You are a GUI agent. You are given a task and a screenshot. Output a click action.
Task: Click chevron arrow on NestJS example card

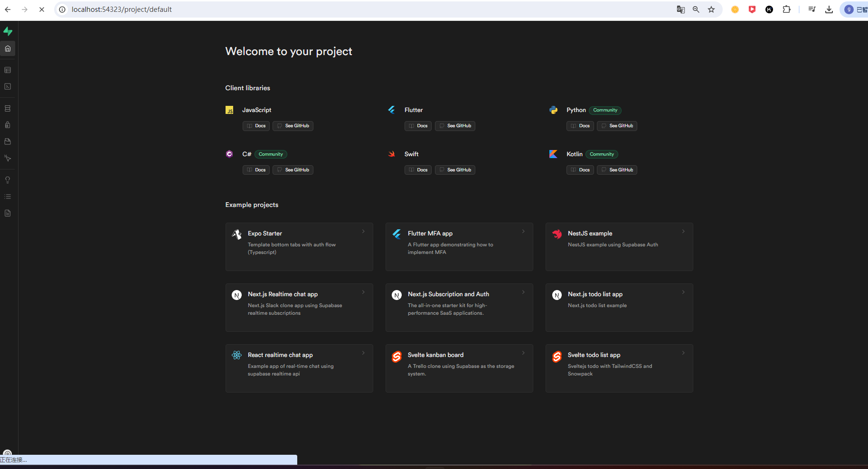pyautogui.click(x=683, y=232)
